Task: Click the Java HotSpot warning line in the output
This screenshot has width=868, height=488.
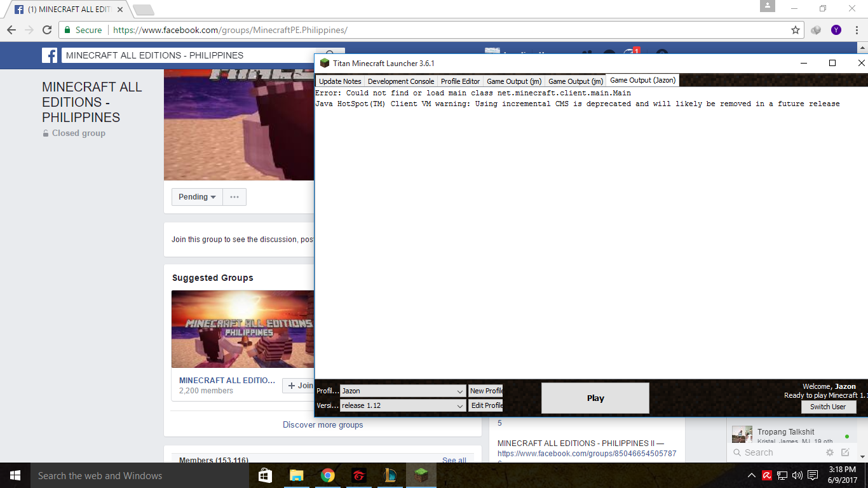Action: [x=578, y=104]
